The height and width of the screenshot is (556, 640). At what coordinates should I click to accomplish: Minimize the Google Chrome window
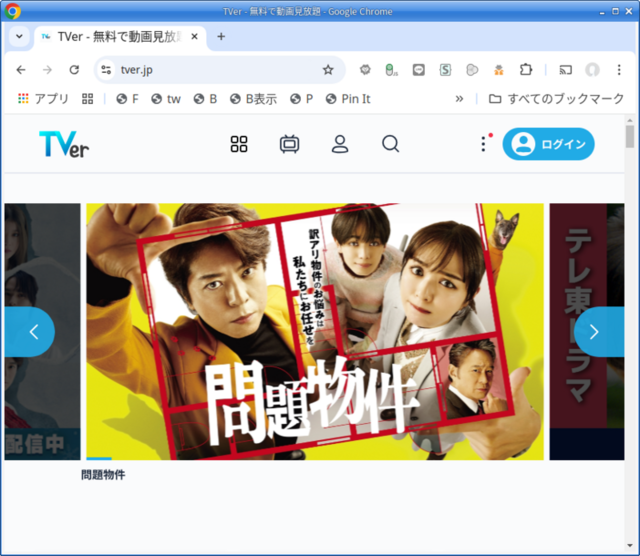tap(602, 12)
